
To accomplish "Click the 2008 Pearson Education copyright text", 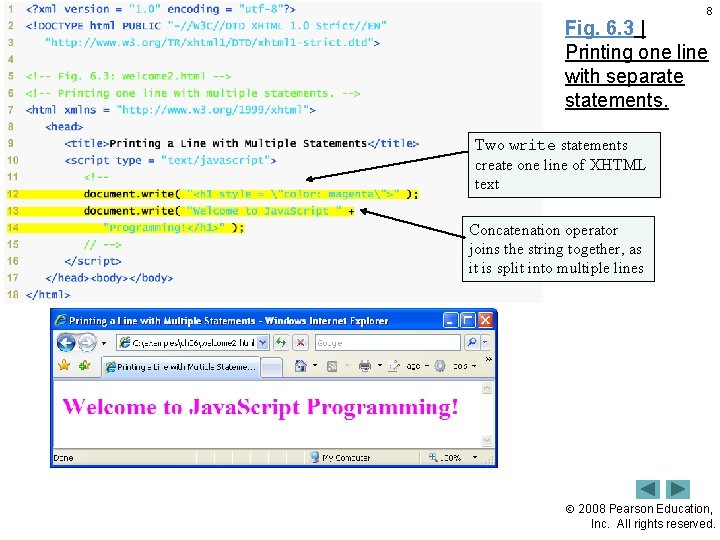I will point(640,516).
